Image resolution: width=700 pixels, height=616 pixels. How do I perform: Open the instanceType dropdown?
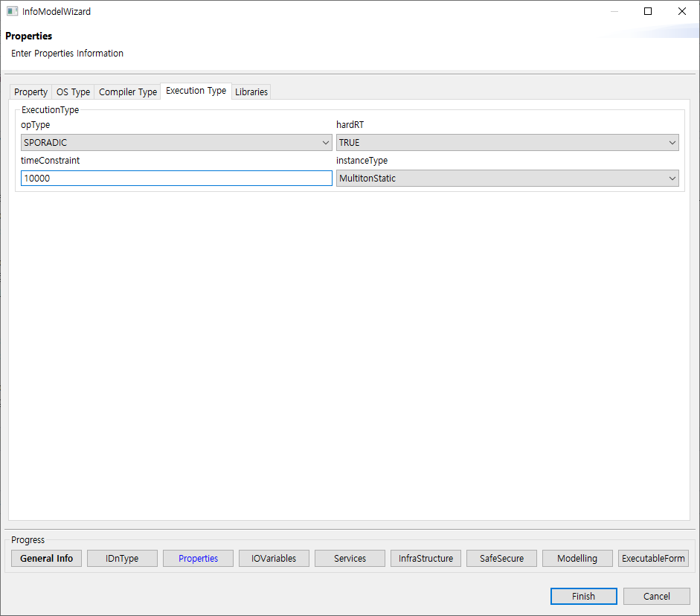(672, 178)
